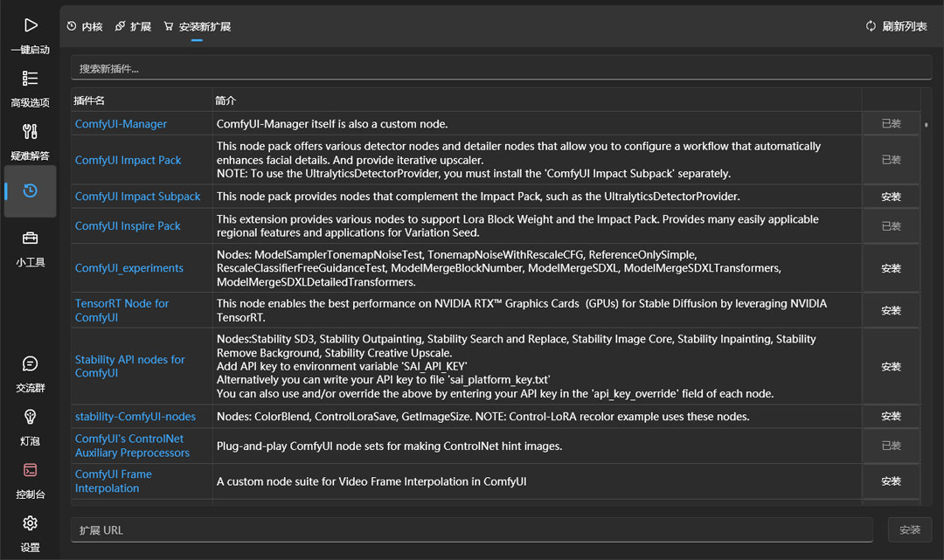
Task: Switch to the 内核 tab
Action: tap(85, 27)
